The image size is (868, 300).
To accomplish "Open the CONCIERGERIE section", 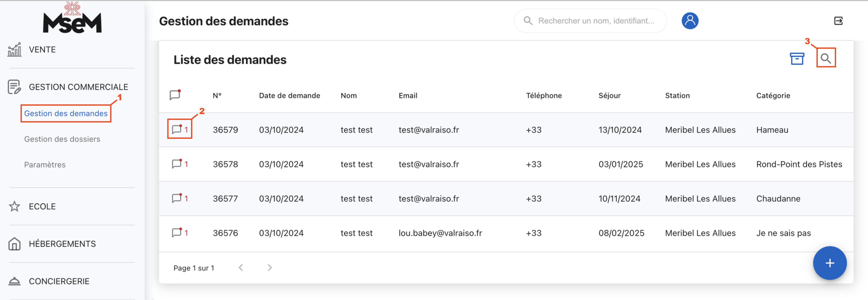I will pos(59,281).
